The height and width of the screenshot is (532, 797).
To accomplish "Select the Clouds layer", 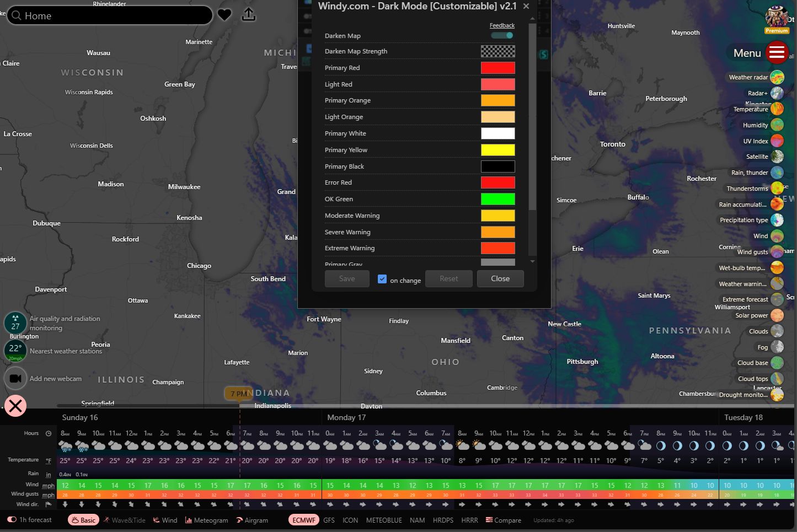I will pyautogui.click(x=777, y=331).
